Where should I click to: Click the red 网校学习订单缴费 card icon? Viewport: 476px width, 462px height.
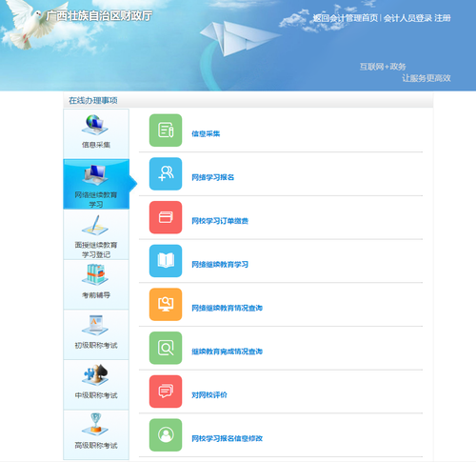(x=166, y=217)
